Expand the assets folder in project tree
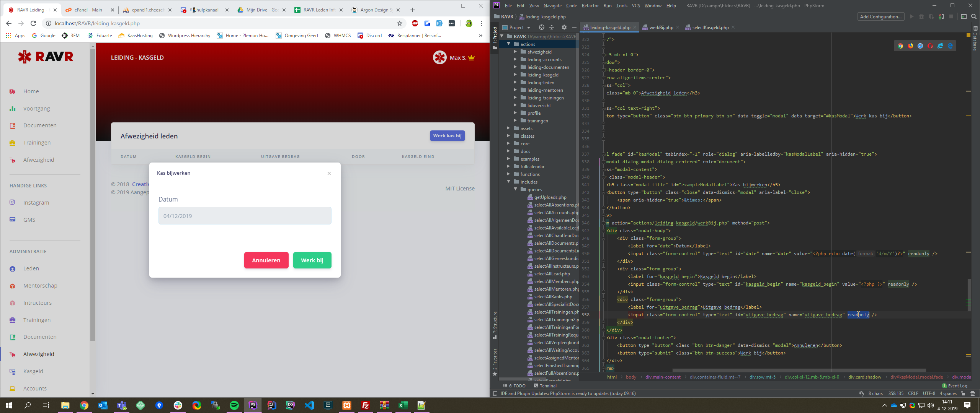 (x=508, y=128)
